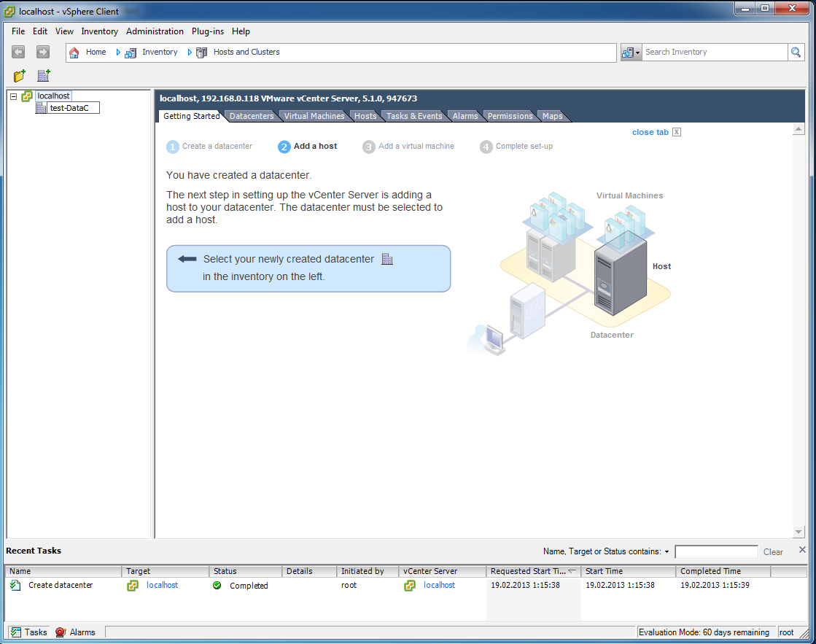Screen dimensions: 816x644
Task: Click the New Folder toolbar icon
Action: pos(19,76)
